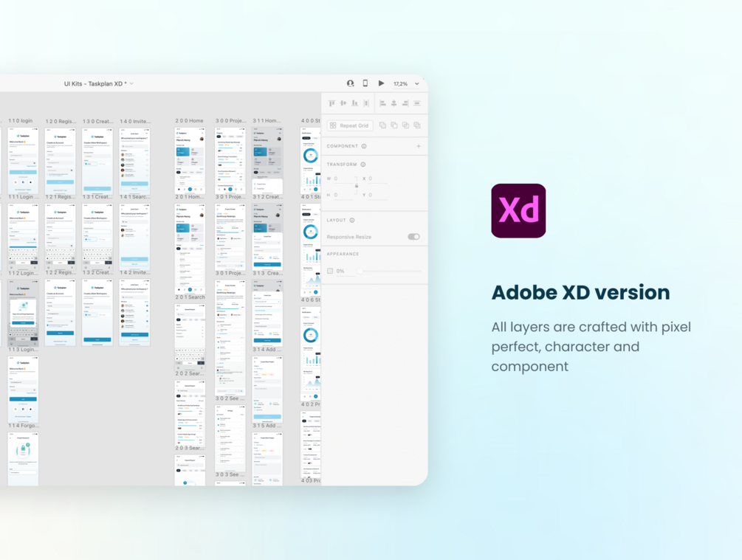Show info for the Component section
Screen dimensions: 742x560
pyautogui.click(x=364, y=146)
